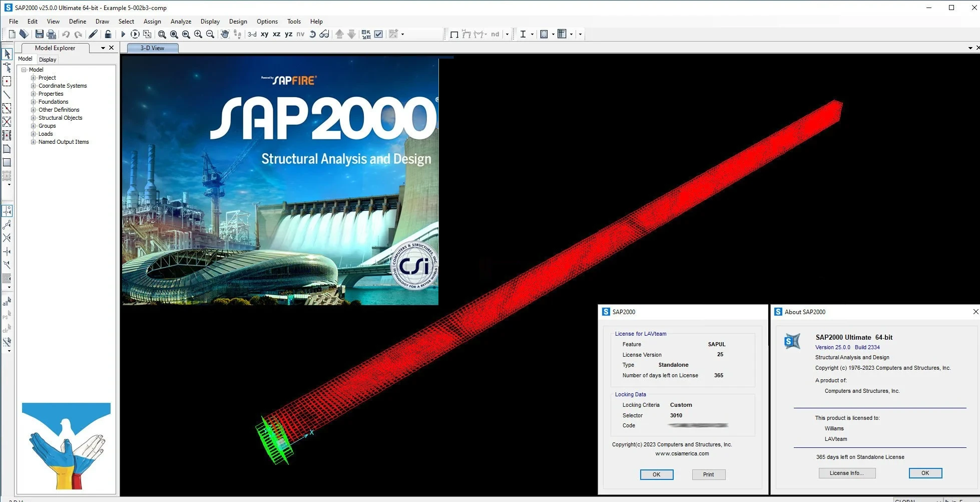Select the Draw Special Joint tool
Screen dimensions: 980x502
pos(8,81)
